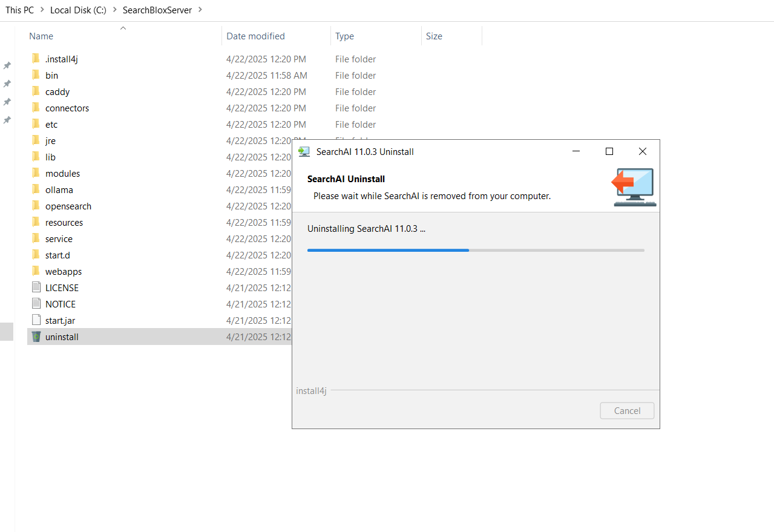The image size is (774, 532).
Task: Click the fourth quick access pin icon
Action: [7, 120]
